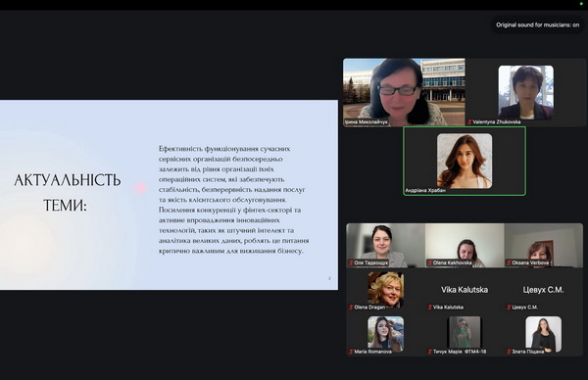Click the Цевух С.М. participant tile
Viewport: 588px width, 380px height.
(543, 290)
